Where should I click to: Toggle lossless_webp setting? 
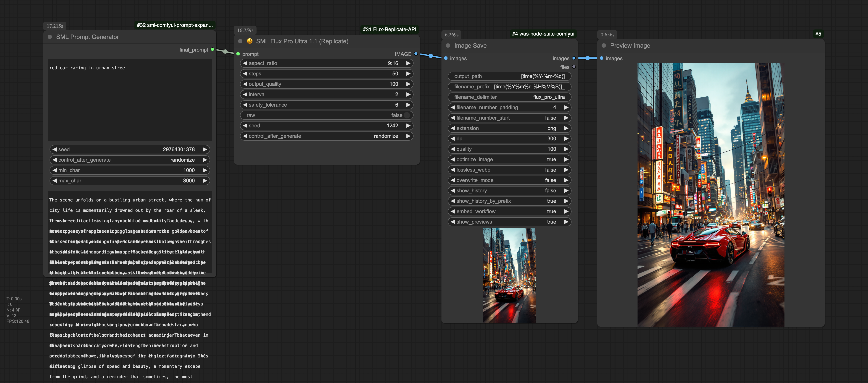point(509,170)
